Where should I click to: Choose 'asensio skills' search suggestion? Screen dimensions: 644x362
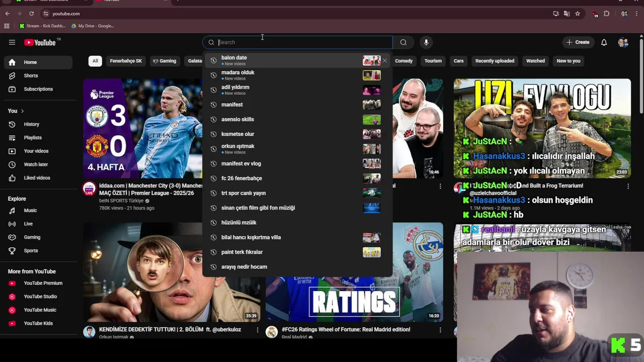297,119
